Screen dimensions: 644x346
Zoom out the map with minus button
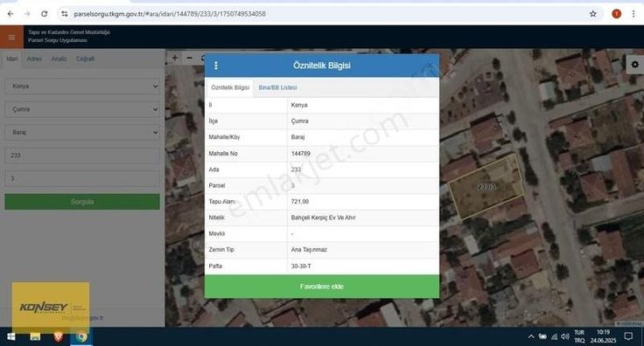(189, 58)
